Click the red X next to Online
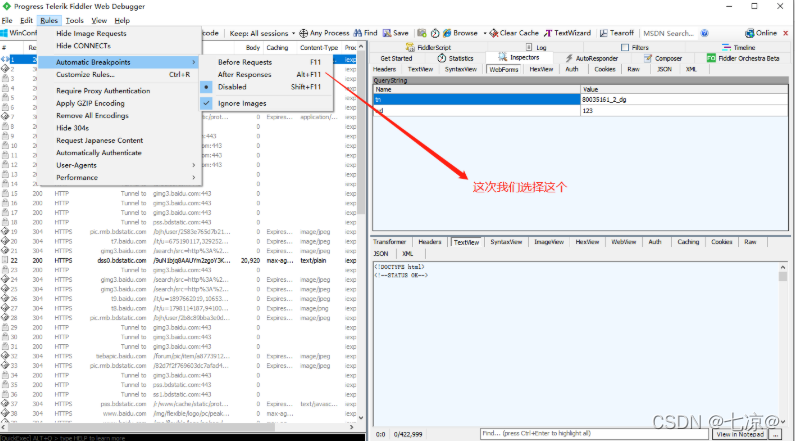This screenshot has height=441, width=795. 786,33
